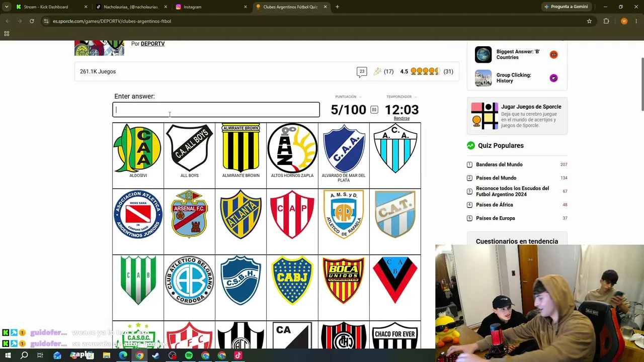Open the Chrome profile avatar
Image resolution: width=644 pixels, height=362 pixels.
point(624,21)
